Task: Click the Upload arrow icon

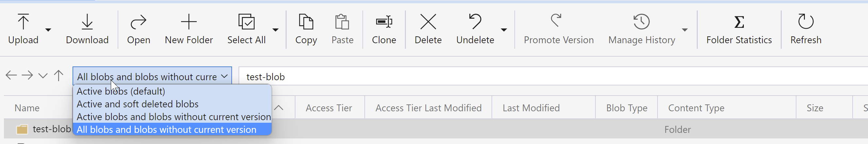Action: pyautogui.click(x=23, y=22)
